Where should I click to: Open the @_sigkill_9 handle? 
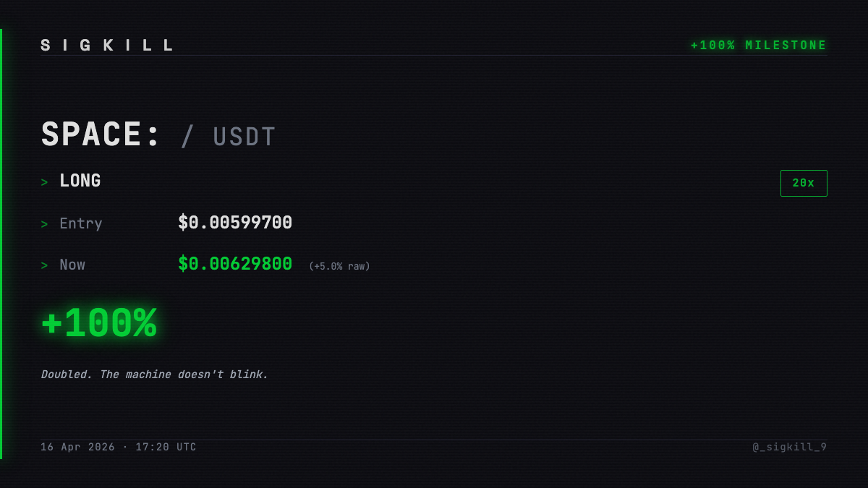[x=790, y=447]
